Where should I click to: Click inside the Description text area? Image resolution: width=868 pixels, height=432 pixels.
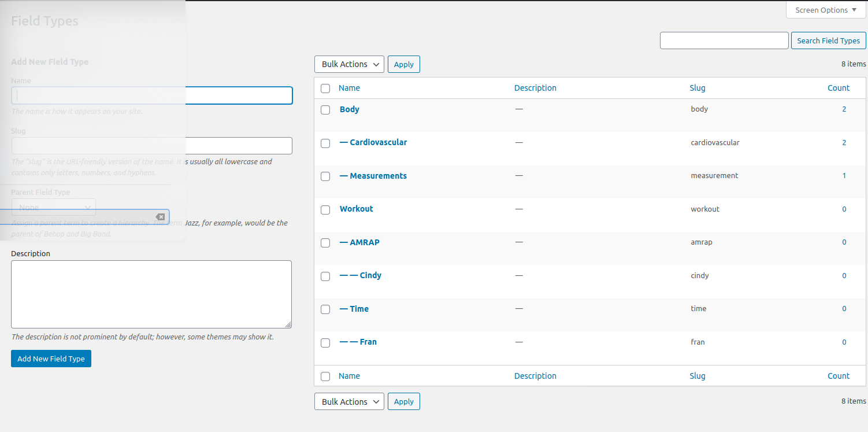pyautogui.click(x=151, y=294)
